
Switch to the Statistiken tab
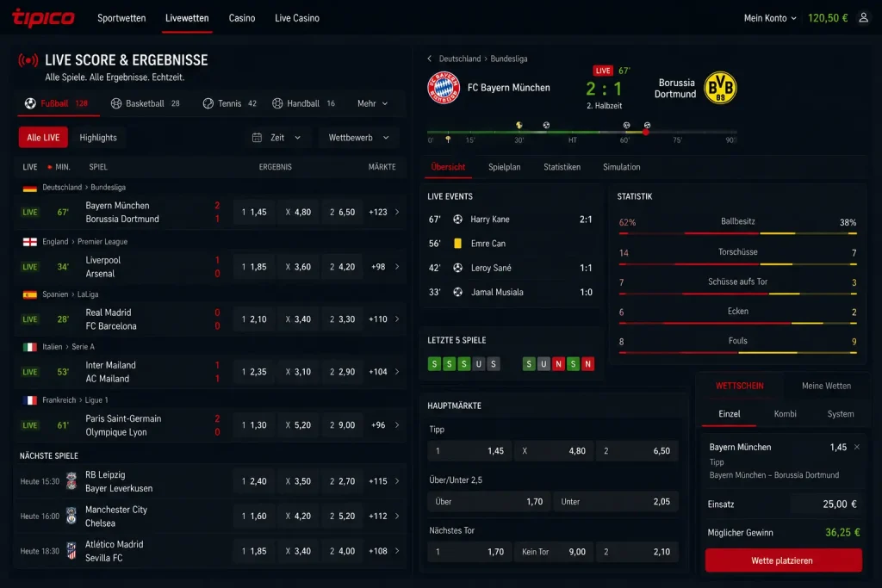tap(562, 167)
